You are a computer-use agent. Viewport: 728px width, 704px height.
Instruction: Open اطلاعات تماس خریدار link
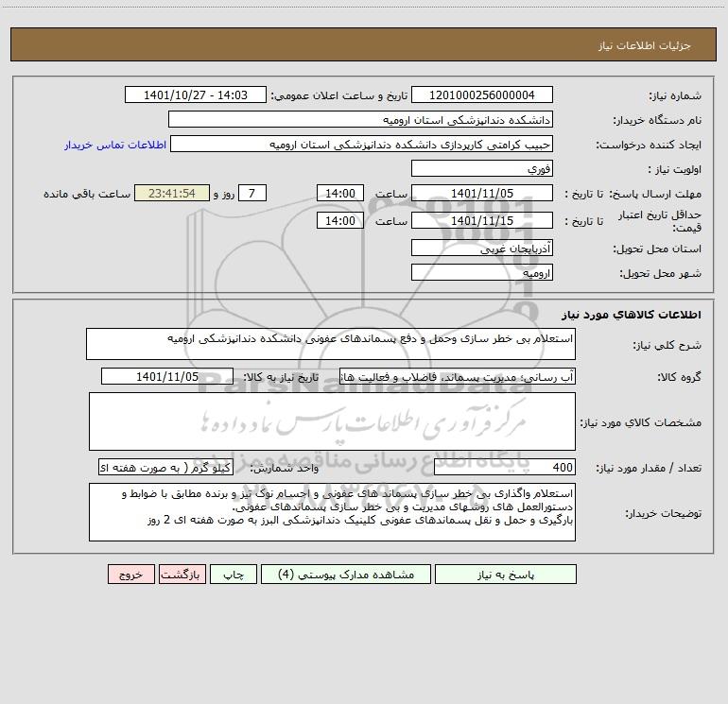click(115, 145)
